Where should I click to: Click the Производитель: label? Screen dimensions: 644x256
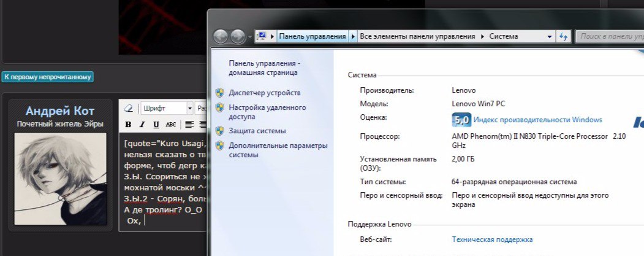(387, 90)
